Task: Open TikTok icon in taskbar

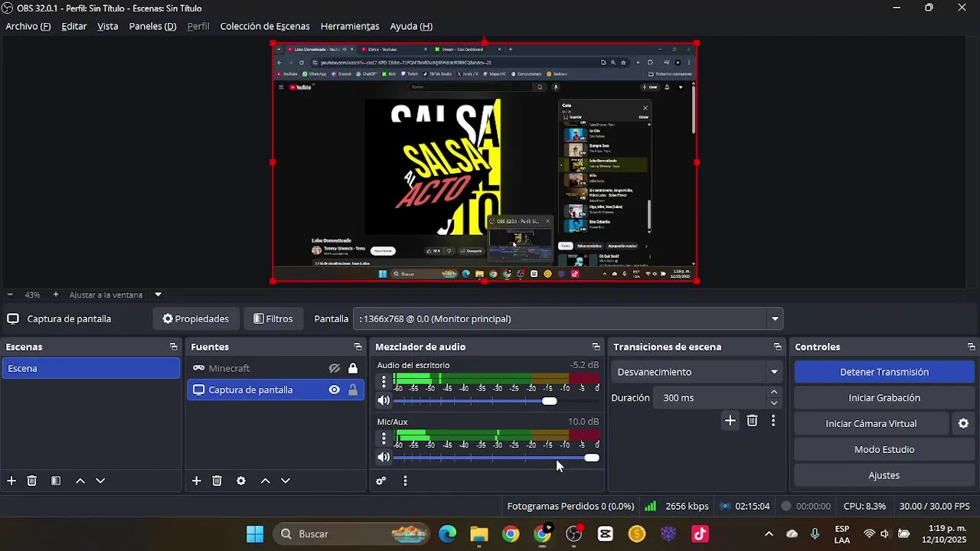Action: [x=700, y=534]
